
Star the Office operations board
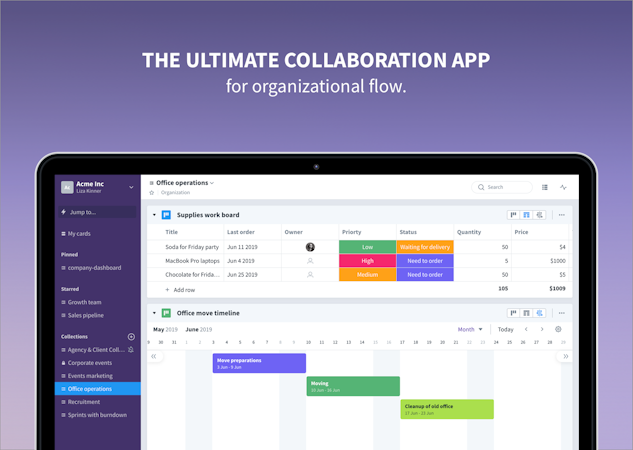click(152, 193)
